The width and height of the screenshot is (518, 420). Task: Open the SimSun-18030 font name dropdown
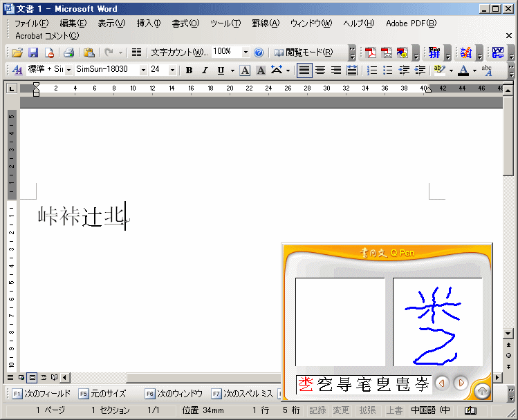click(x=143, y=70)
